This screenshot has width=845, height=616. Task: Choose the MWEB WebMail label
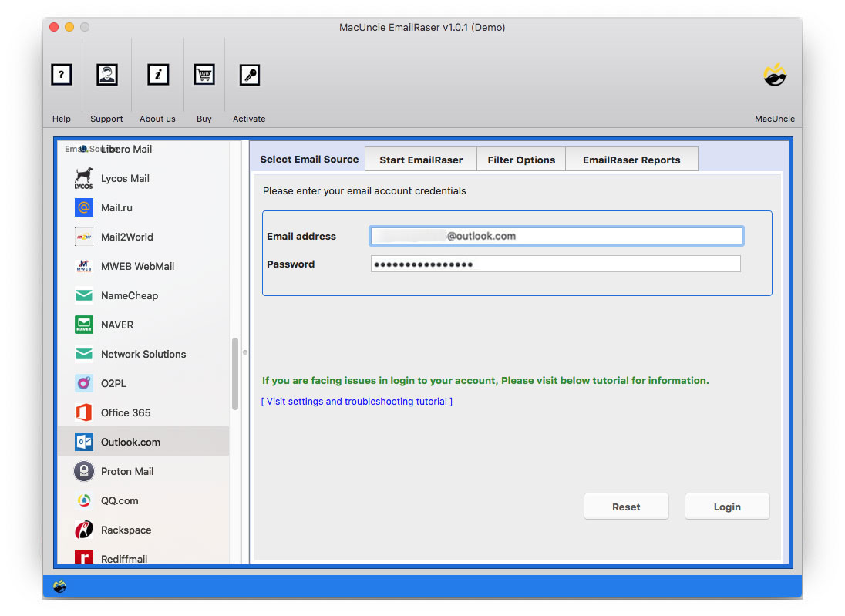[x=137, y=266]
